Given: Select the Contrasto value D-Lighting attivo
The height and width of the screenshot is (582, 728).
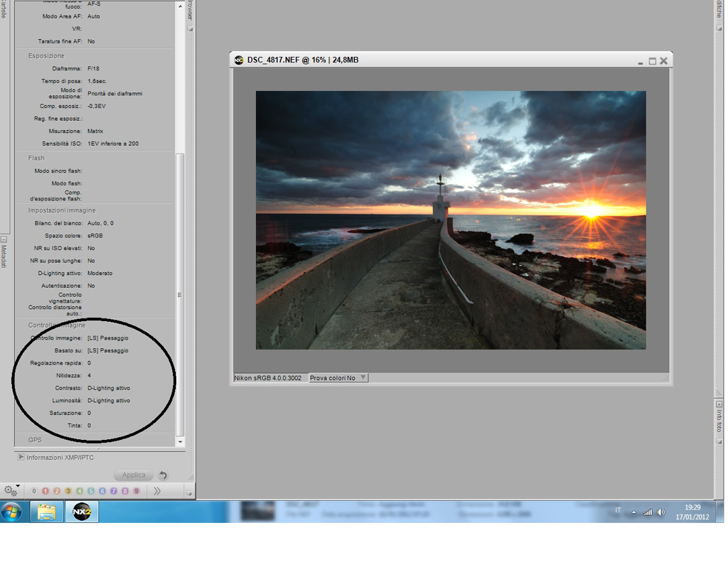Looking at the screenshot, I should tap(109, 388).
